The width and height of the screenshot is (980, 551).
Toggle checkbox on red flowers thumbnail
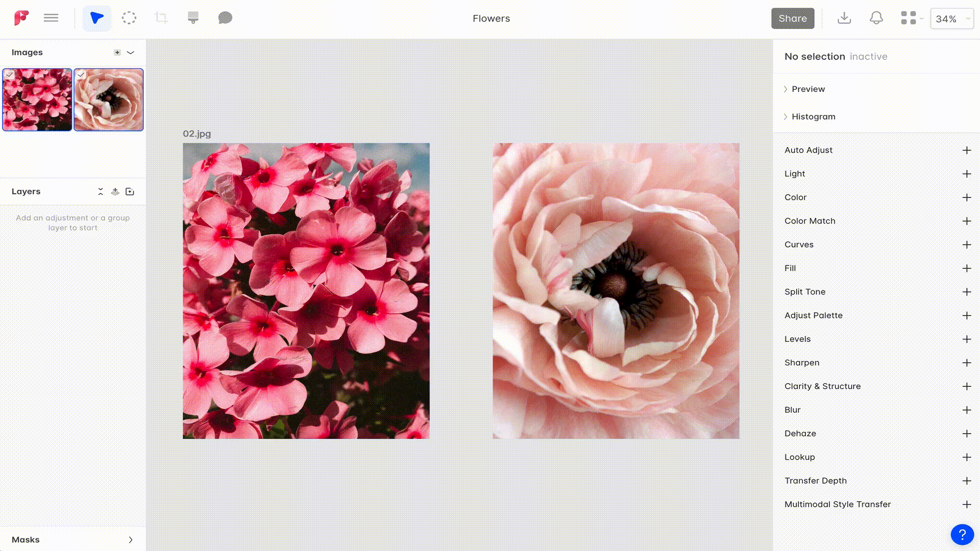pos(9,74)
